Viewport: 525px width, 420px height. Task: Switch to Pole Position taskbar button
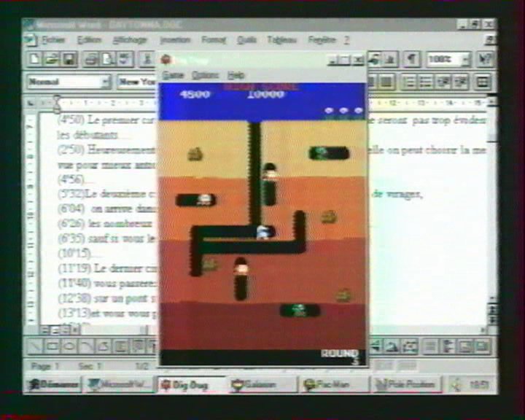pyautogui.click(x=406, y=385)
